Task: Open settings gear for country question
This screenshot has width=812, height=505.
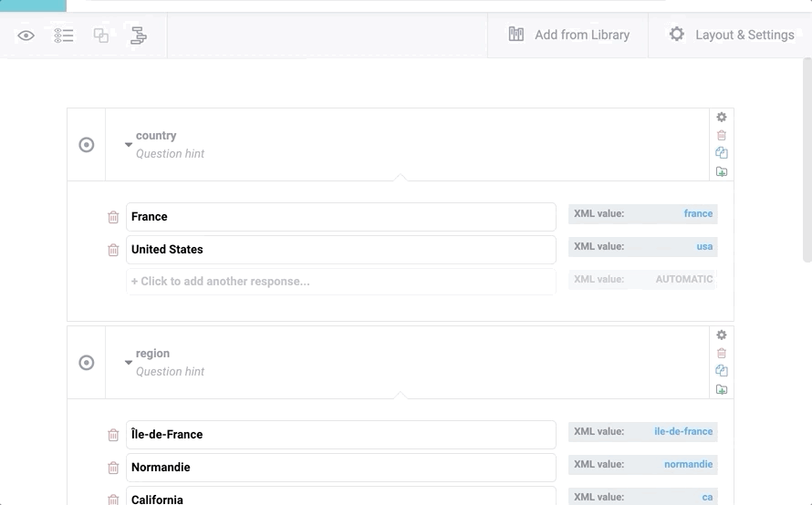Action: point(722,117)
